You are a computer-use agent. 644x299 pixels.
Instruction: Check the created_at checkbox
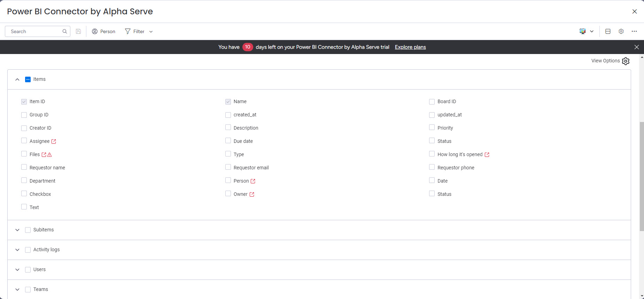(228, 115)
